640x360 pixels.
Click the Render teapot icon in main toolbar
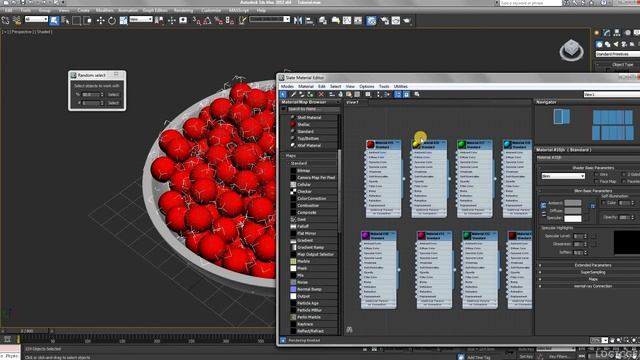pos(407,20)
